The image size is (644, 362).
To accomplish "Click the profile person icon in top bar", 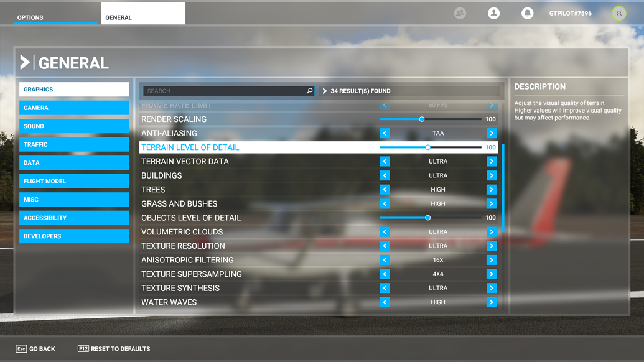I will [x=493, y=12].
